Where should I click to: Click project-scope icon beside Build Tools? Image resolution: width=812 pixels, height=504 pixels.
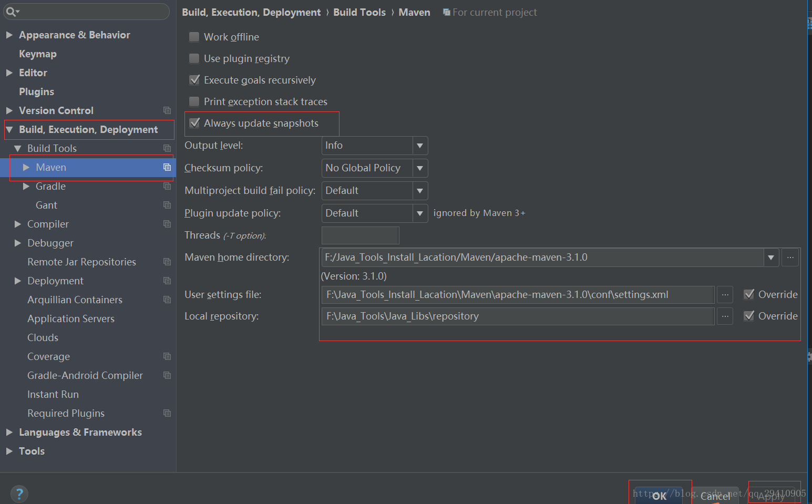pos(167,148)
